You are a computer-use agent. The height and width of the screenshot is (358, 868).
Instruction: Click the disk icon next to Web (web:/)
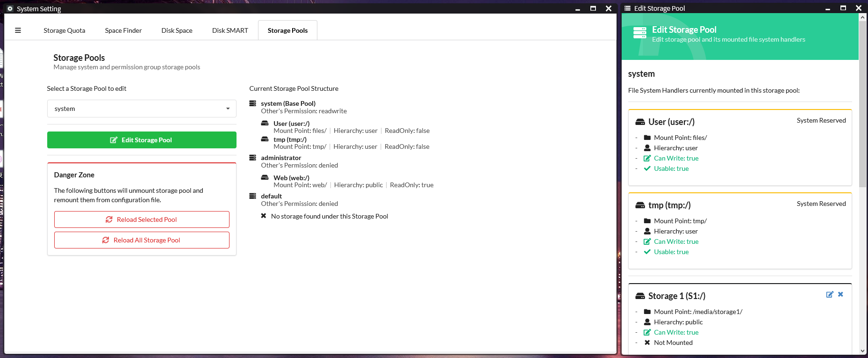[265, 178]
